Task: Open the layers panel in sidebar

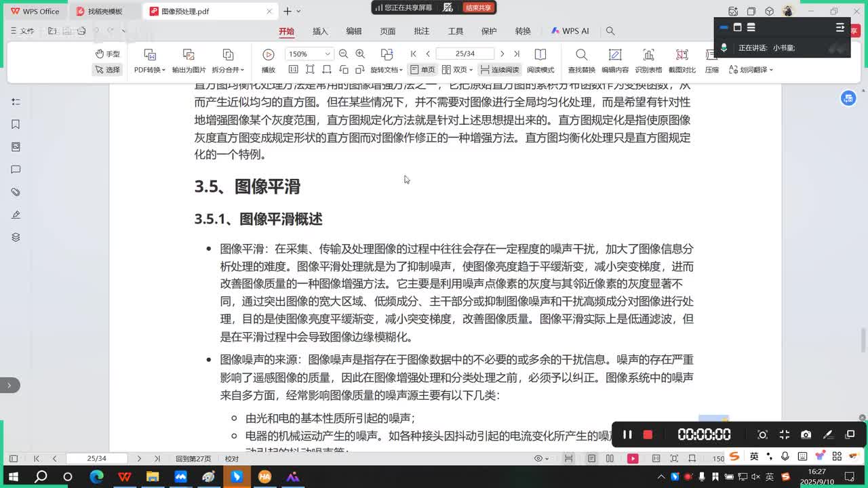Action: point(16,237)
